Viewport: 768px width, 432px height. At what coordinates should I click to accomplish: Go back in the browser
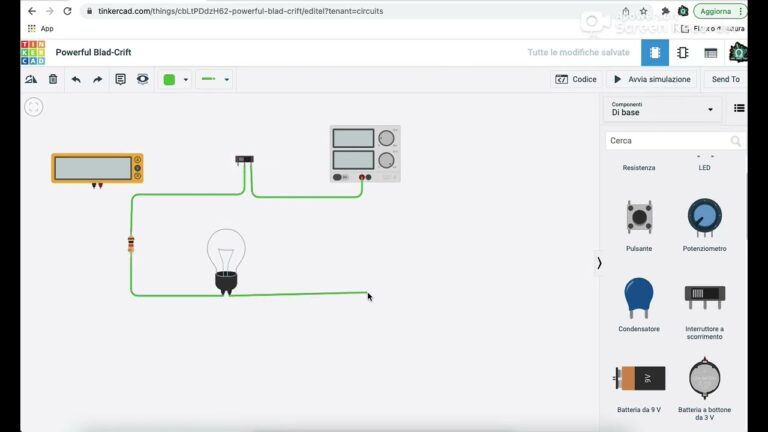click(32, 11)
